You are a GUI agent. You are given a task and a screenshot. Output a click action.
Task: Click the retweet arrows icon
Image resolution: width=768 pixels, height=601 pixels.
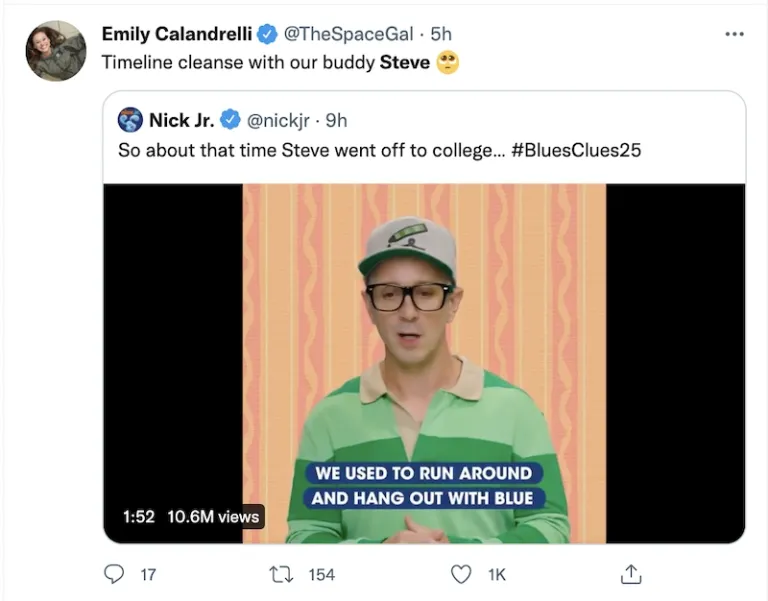click(x=281, y=574)
